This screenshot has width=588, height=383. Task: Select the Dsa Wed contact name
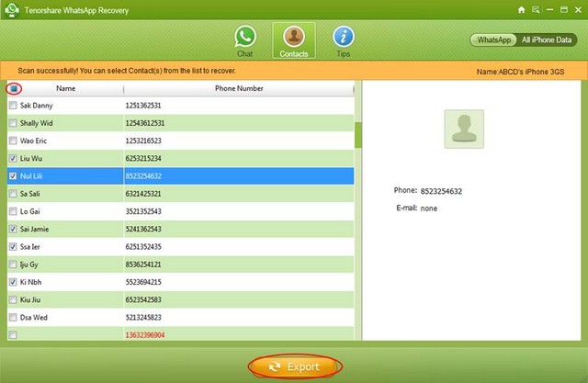[x=34, y=317]
